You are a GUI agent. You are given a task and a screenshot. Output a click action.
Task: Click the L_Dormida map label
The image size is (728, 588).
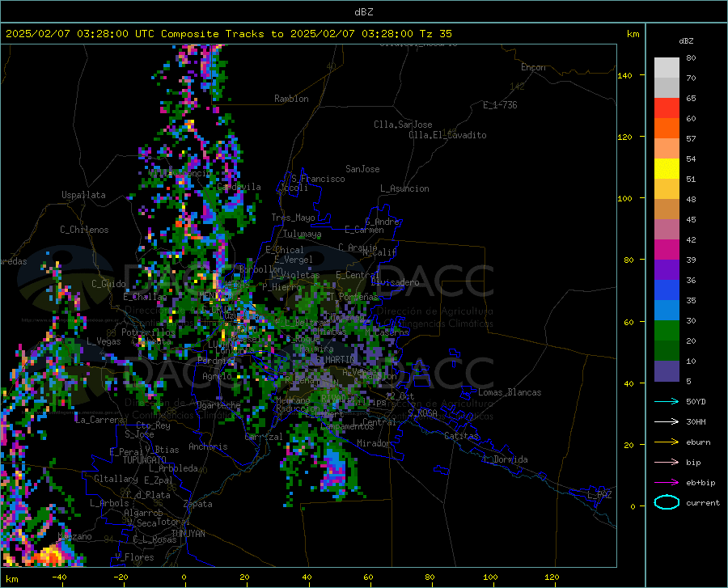505,459
